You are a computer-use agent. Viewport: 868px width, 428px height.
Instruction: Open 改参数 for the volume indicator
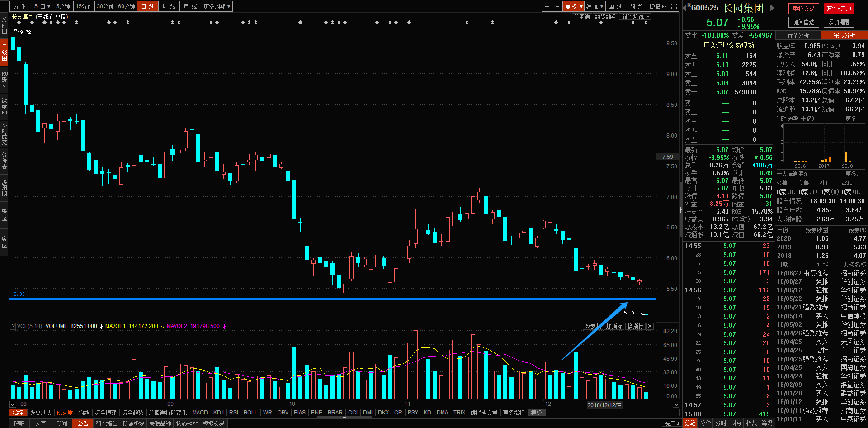592,326
